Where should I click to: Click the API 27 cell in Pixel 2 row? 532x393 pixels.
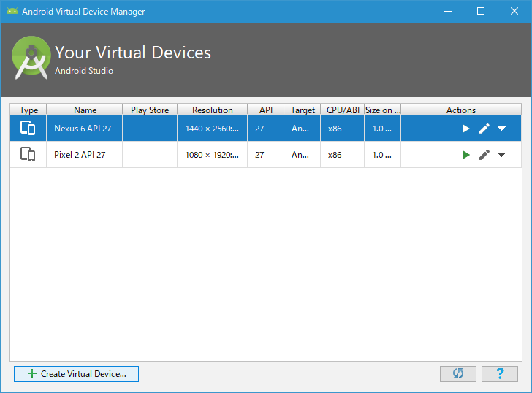click(x=266, y=155)
